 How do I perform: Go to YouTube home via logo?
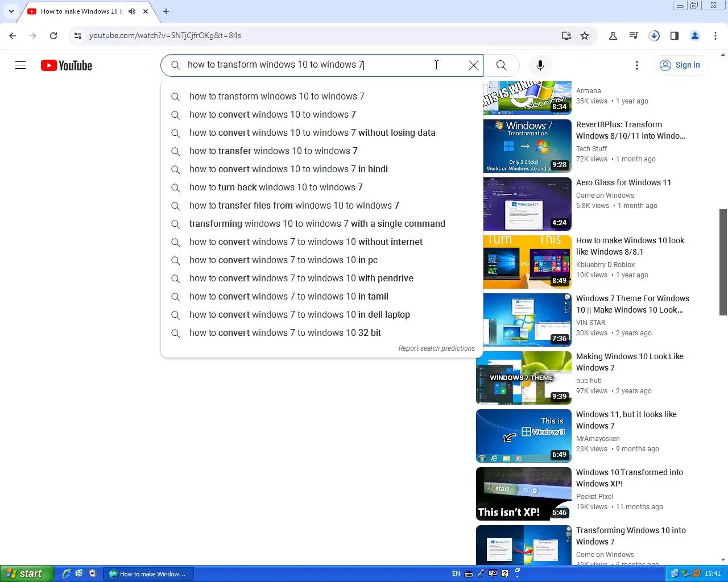67,65
